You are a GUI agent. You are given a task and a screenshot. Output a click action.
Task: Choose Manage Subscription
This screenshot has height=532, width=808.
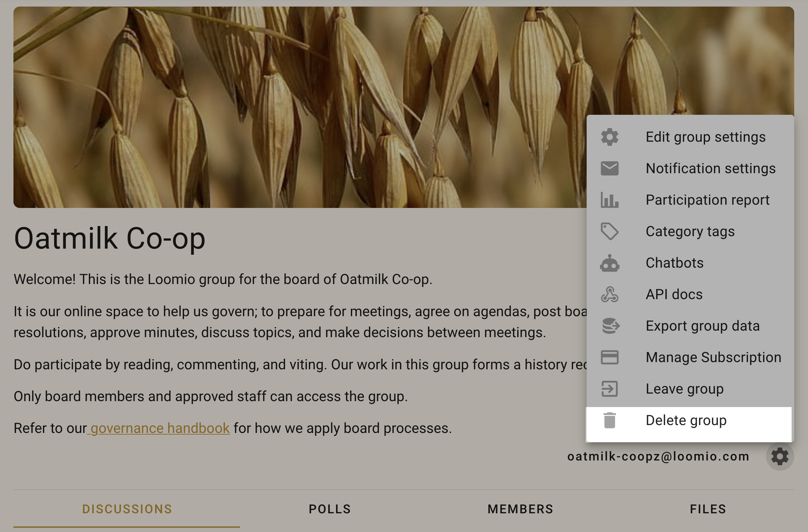click(690, 358)
